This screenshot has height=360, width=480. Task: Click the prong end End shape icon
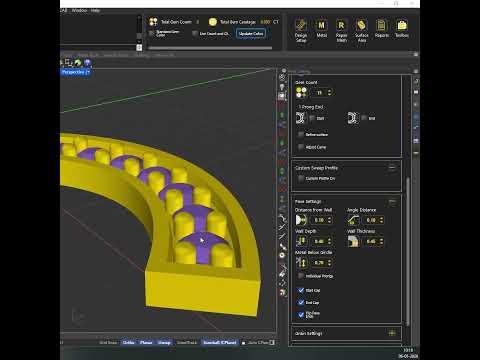point(352,118)
